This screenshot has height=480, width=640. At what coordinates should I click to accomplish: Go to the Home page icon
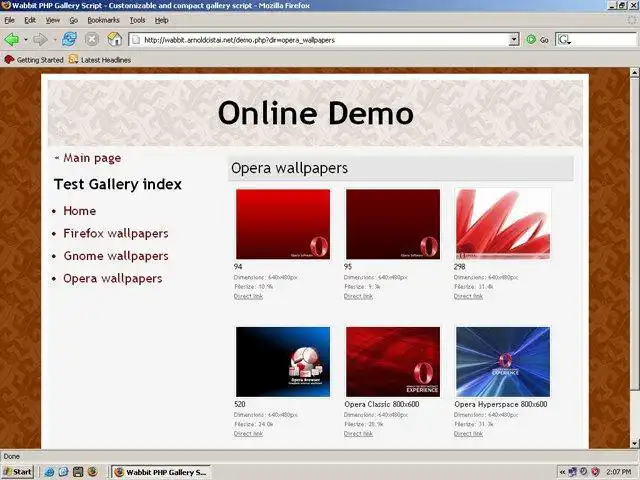(x=115, y=39)
